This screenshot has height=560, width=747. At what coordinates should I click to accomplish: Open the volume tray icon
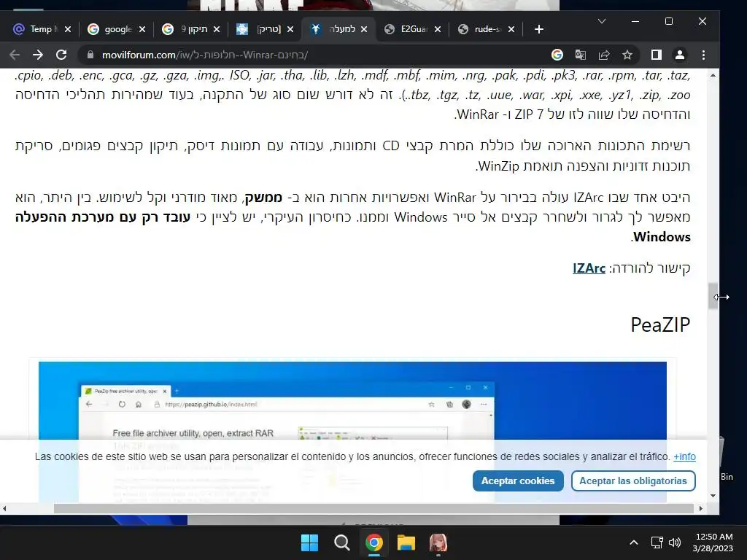tap(675, 542)
